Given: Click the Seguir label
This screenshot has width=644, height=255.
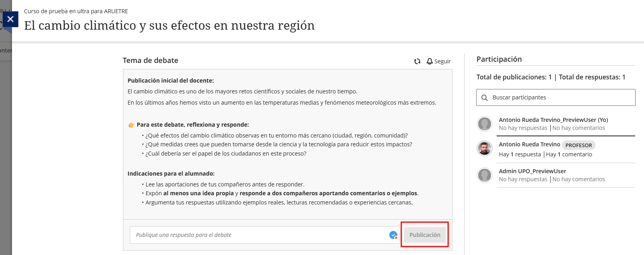Looking at the screenshot, I should click(442, 61).
